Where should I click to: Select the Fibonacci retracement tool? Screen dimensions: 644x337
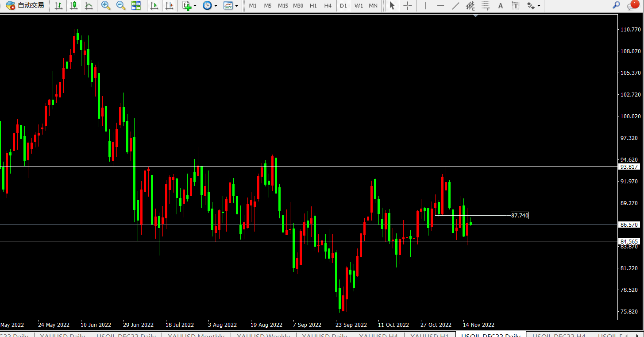[486, 5]
